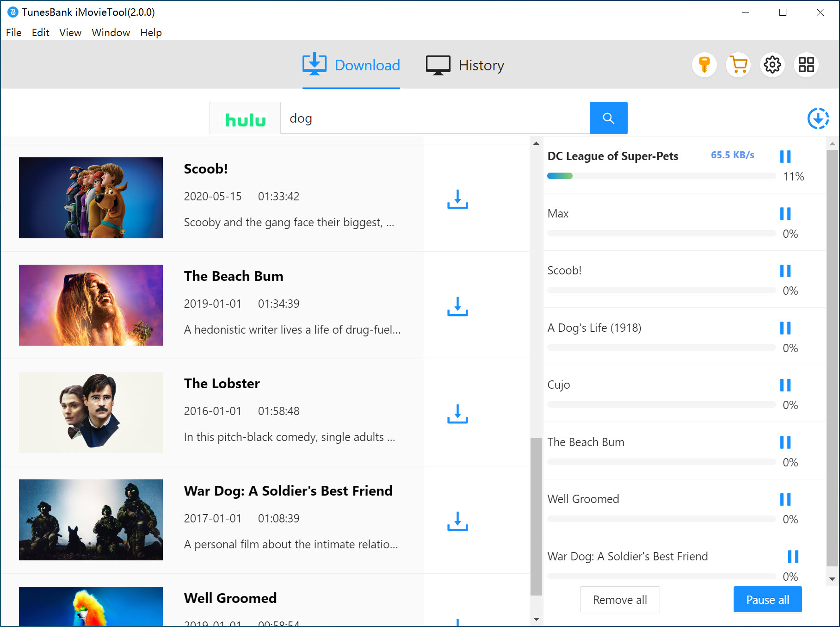Click The Beach Bum title in results
The image size is (840, 627).
[x=234, y=276]
